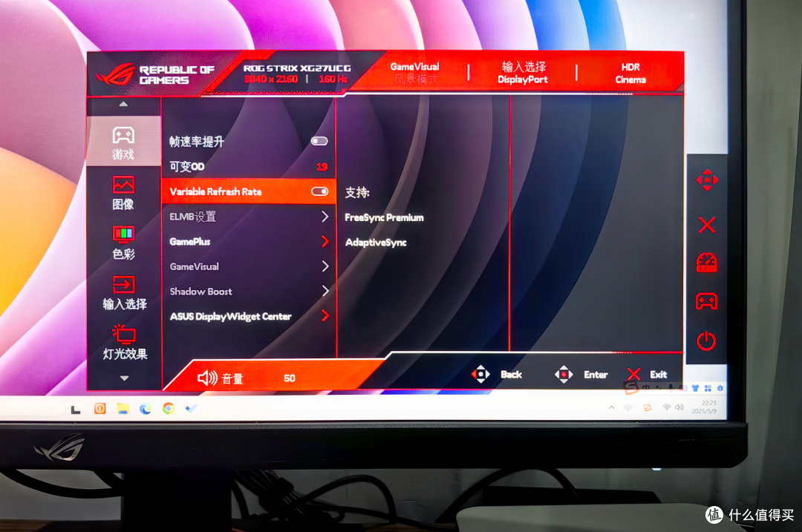
Task: Expand the ASUS DisplayWidget Center arrow
Action: (325, 315)
